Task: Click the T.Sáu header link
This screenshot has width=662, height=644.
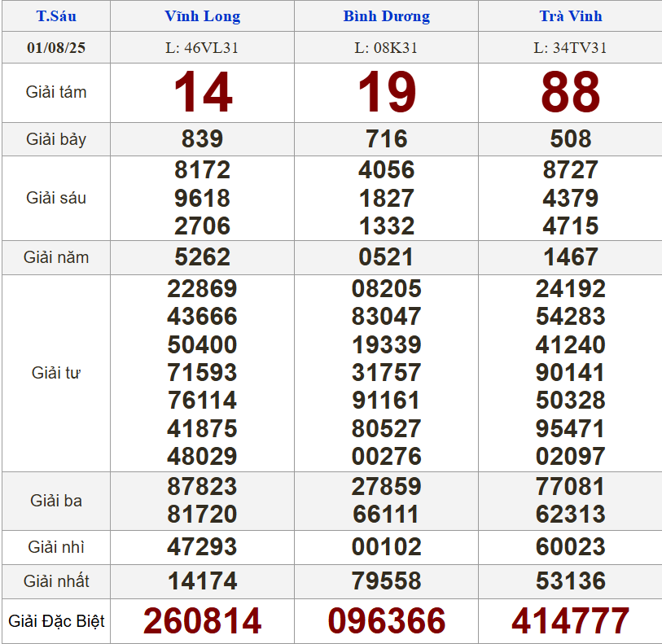Action: (55, 16)
